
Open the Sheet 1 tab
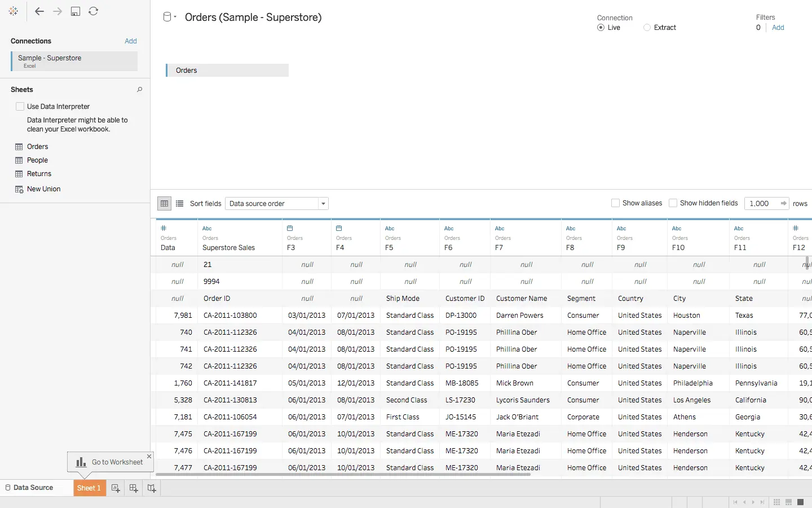point(90,488)
